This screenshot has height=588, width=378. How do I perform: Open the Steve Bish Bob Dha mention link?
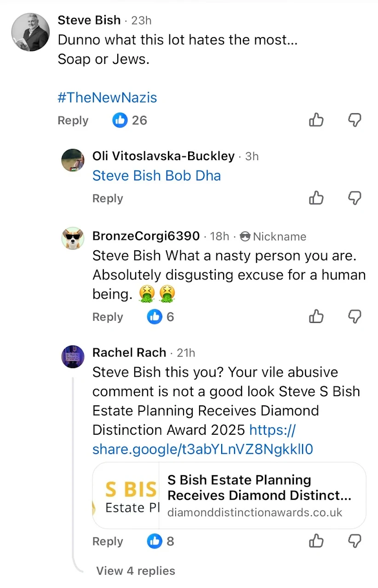[156, 175]
